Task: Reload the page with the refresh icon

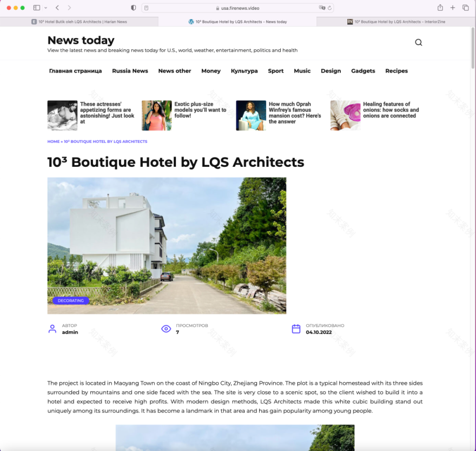Action: tap(330, 8)
